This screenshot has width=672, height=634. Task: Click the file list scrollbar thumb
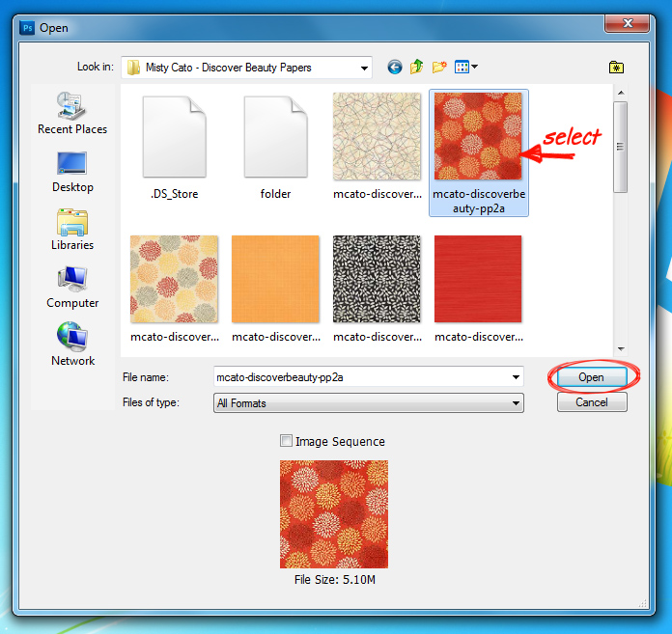[620, 147]
